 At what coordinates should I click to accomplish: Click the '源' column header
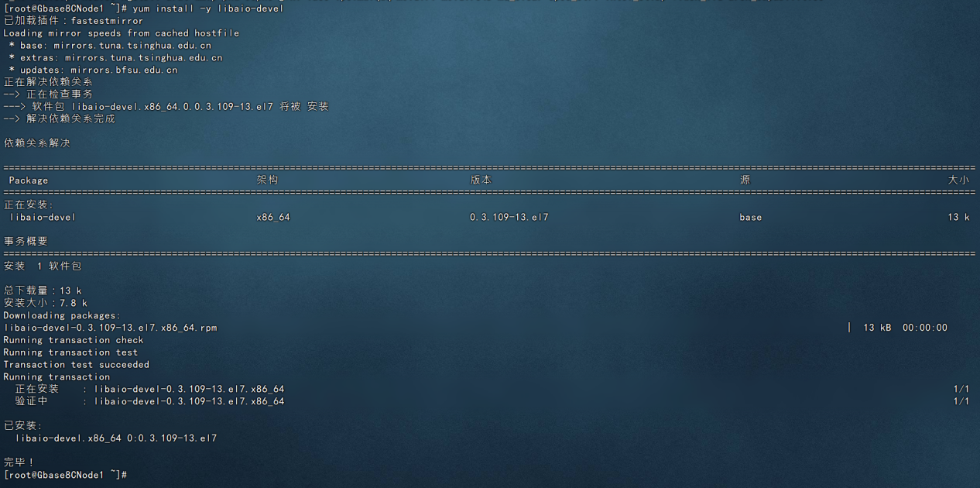click(745, 180)
